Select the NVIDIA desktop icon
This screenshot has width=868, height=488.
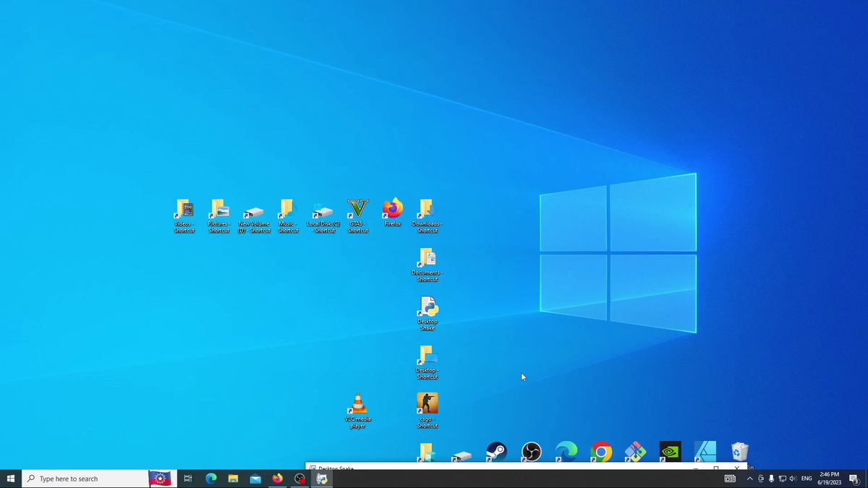(670, 452)
